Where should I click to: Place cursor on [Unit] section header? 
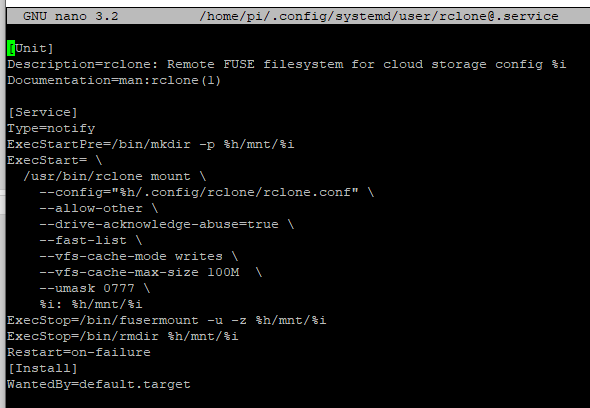coord(30,48)
